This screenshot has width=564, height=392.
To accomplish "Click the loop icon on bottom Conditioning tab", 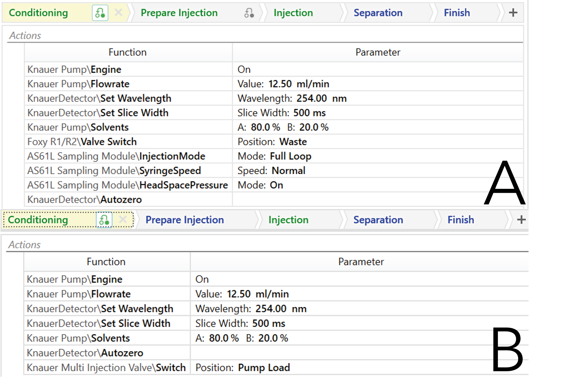I will coord(104,220).
